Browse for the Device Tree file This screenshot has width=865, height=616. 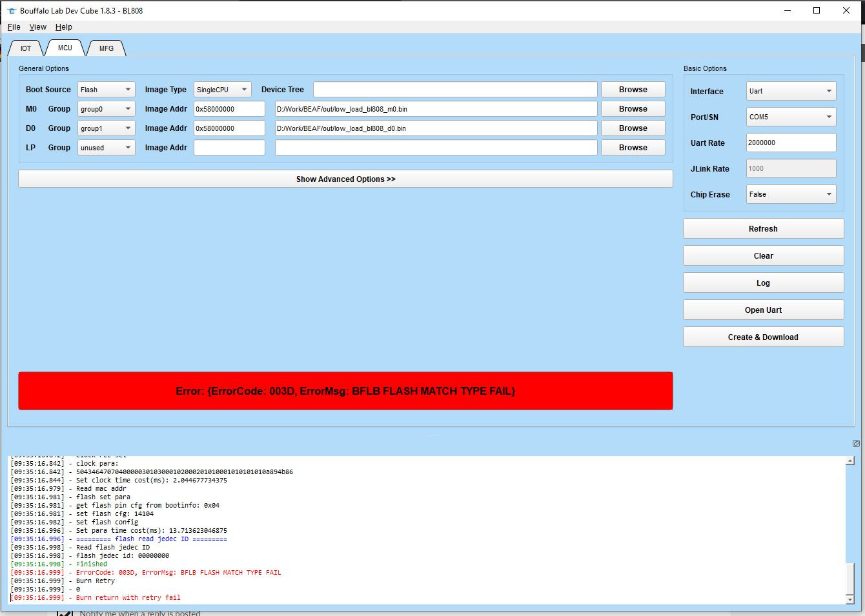click(x=632, y=89)
